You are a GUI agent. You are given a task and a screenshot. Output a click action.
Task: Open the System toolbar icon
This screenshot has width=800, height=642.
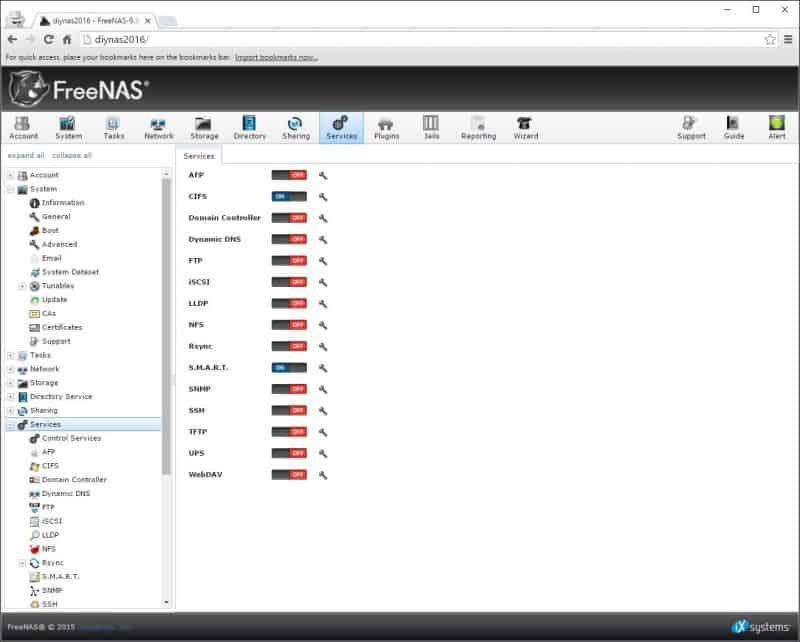pyautogui.click(x=68, y=128)
